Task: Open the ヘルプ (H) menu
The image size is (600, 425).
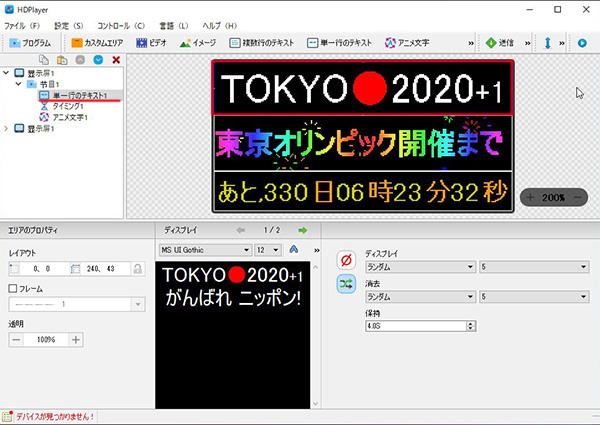Action: (220, 26)
